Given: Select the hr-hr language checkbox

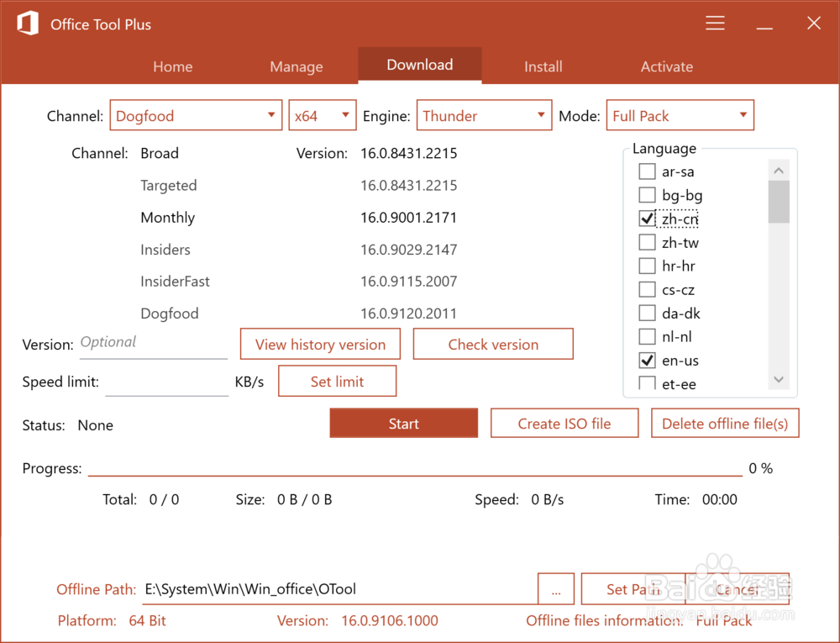Looking at the screenshot, I should point(647,266).
